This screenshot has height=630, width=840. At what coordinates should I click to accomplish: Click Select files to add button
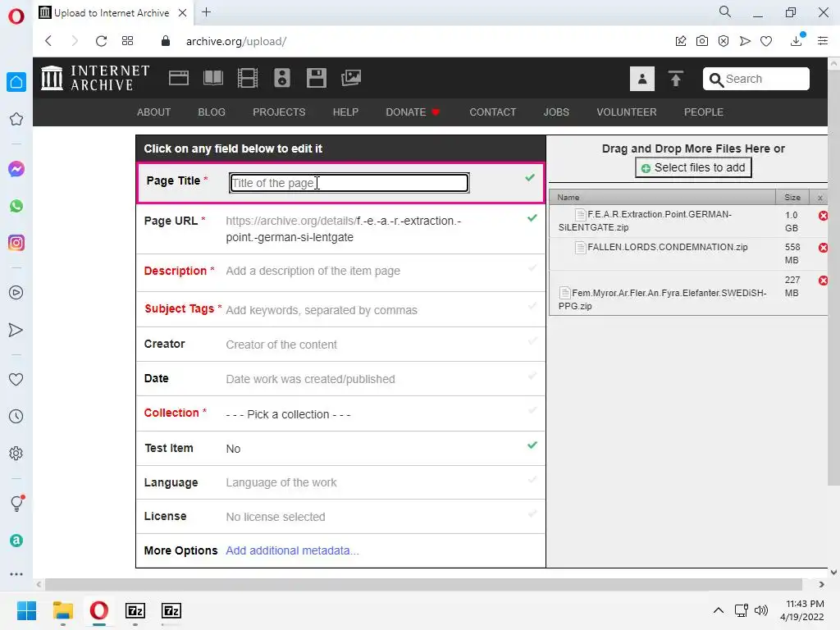coord(693,167)
